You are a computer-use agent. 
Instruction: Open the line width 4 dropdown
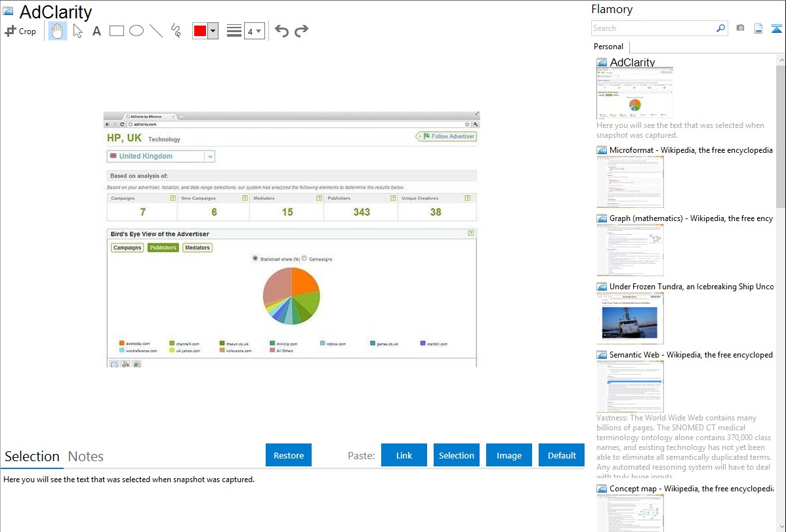pyautogui.click(x=254, y=31)
